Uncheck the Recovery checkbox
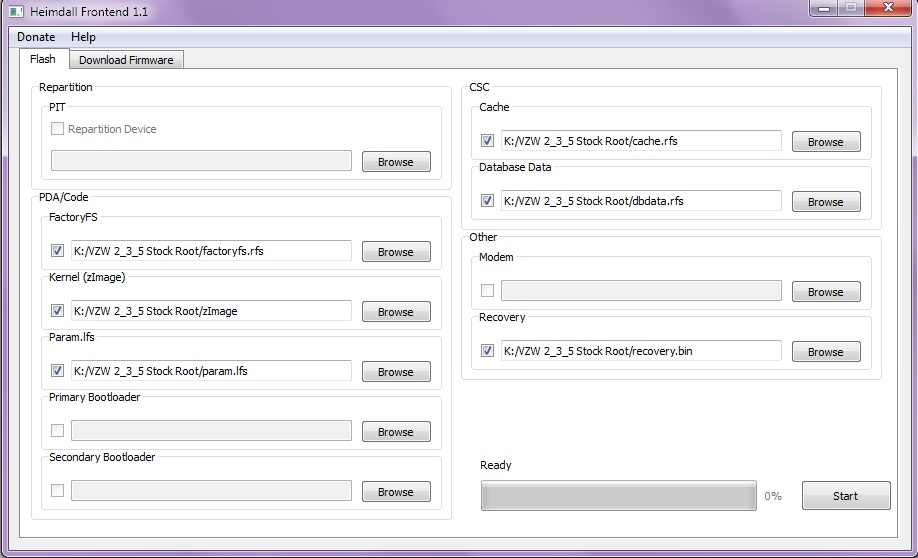 (x=487, y=351)
